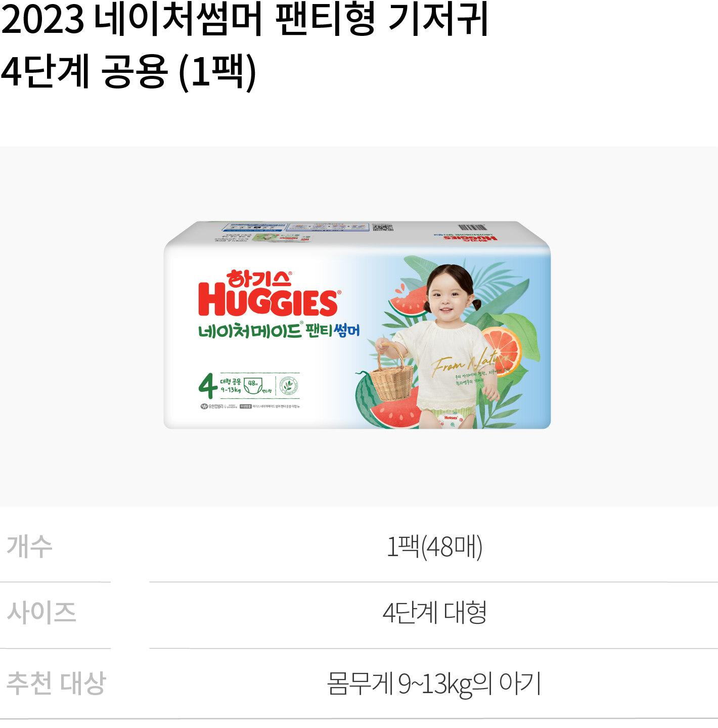Click the round green eco leaf seal

(x=288, y=386)
